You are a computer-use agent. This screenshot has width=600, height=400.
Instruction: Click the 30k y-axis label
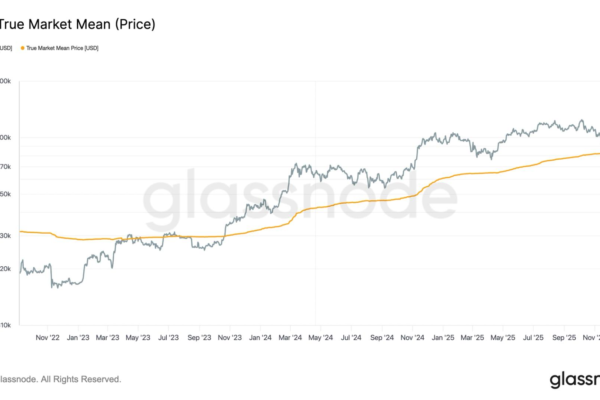6,236
